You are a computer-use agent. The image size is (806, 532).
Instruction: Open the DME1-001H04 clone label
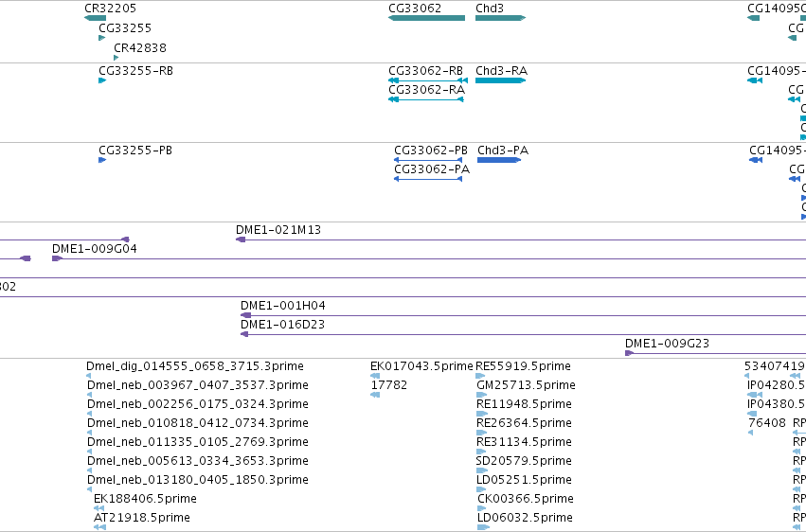pyautogui.click(x=283, y=306)
